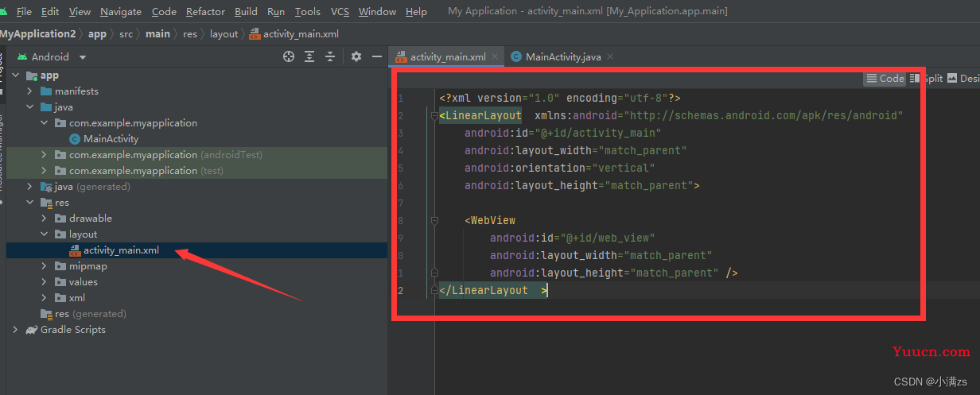
Task: Collapse the layout folder
Action: [x=45, y=234]
